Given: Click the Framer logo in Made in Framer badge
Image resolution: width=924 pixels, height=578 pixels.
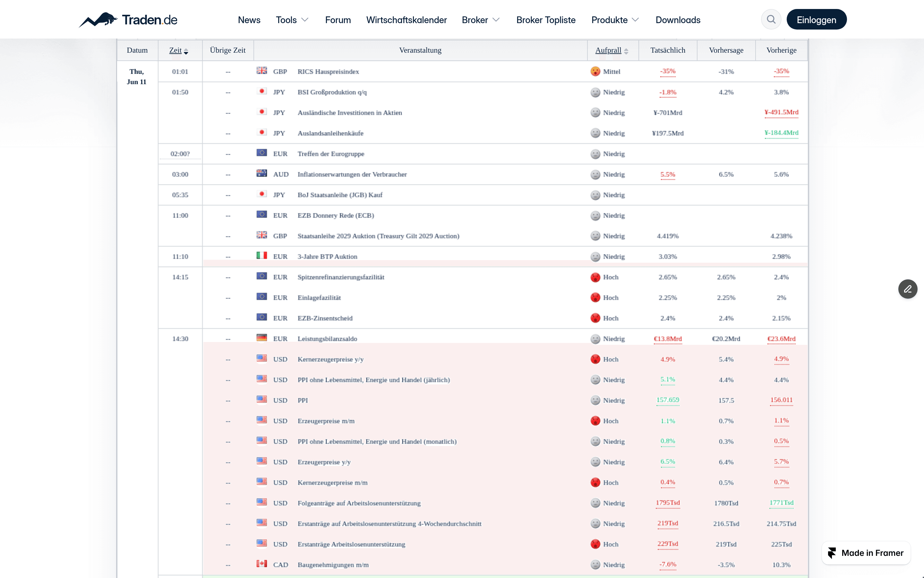Looking at the screenshot, I should point(832,553).
